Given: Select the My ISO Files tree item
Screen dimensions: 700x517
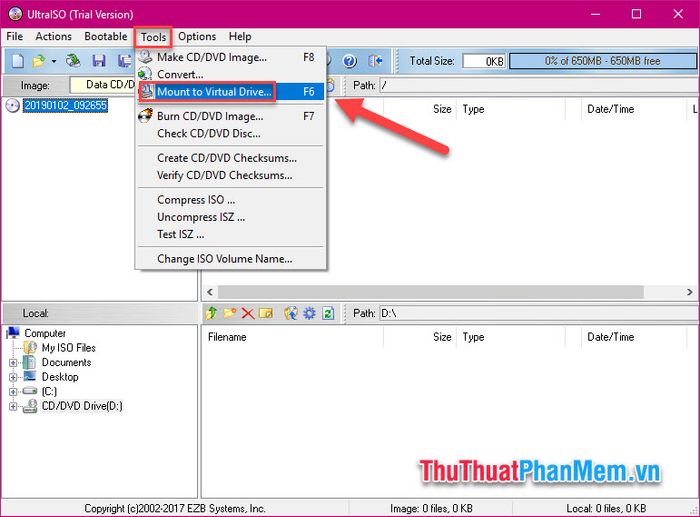Looking at the screenshot, I should point(68,347).
